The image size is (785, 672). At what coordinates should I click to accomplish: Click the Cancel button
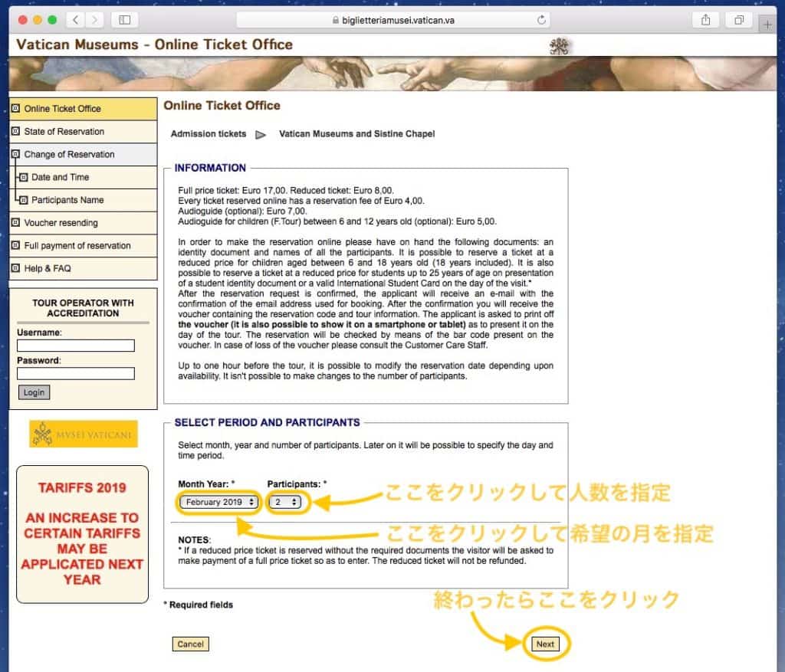tap(190, 644)
